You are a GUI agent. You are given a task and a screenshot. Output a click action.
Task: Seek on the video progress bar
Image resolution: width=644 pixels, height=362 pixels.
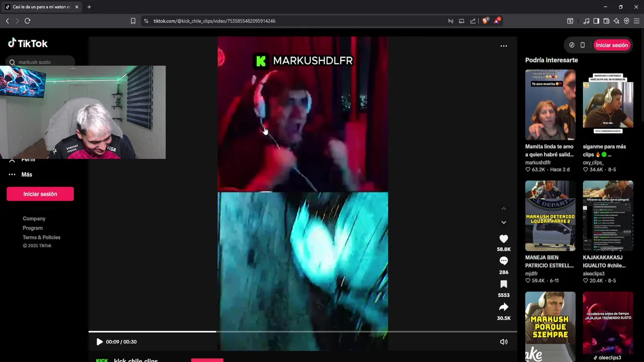coord(303,331)
